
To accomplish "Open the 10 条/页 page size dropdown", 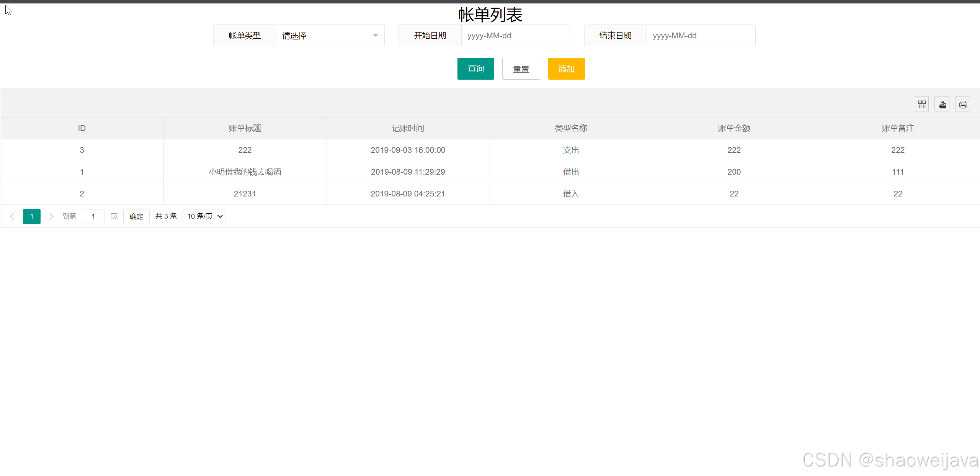I will pos(204,216).
